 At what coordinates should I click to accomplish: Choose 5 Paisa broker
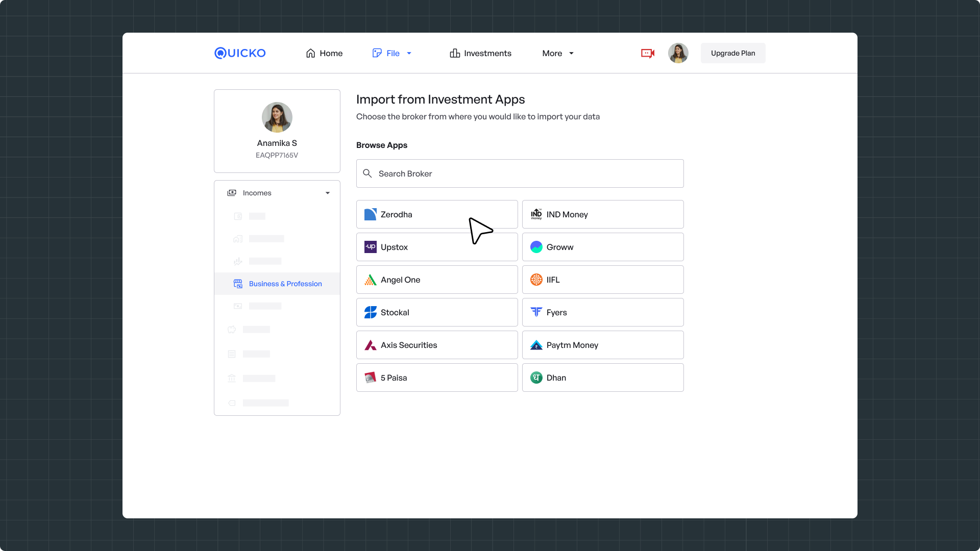click(x=437, y=378)
